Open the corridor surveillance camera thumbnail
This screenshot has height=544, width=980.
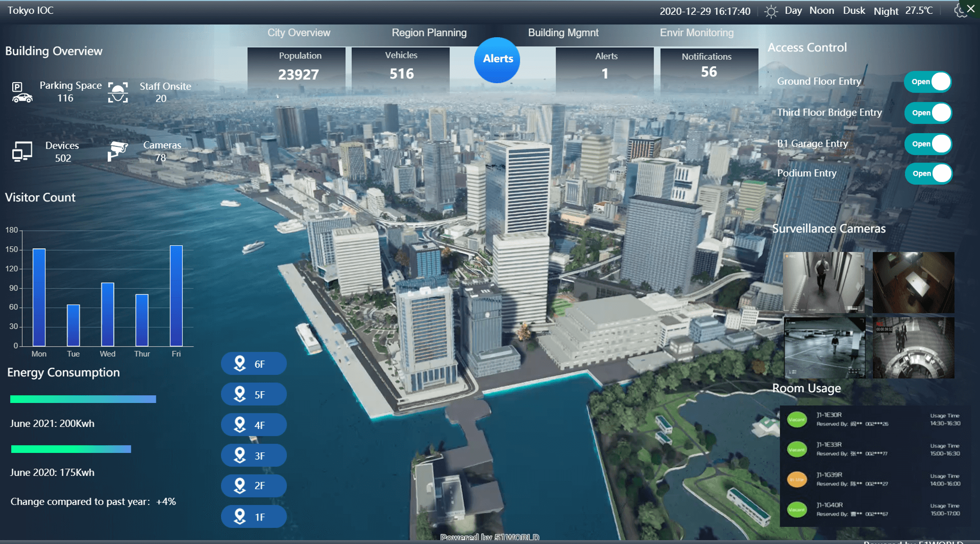824,283
